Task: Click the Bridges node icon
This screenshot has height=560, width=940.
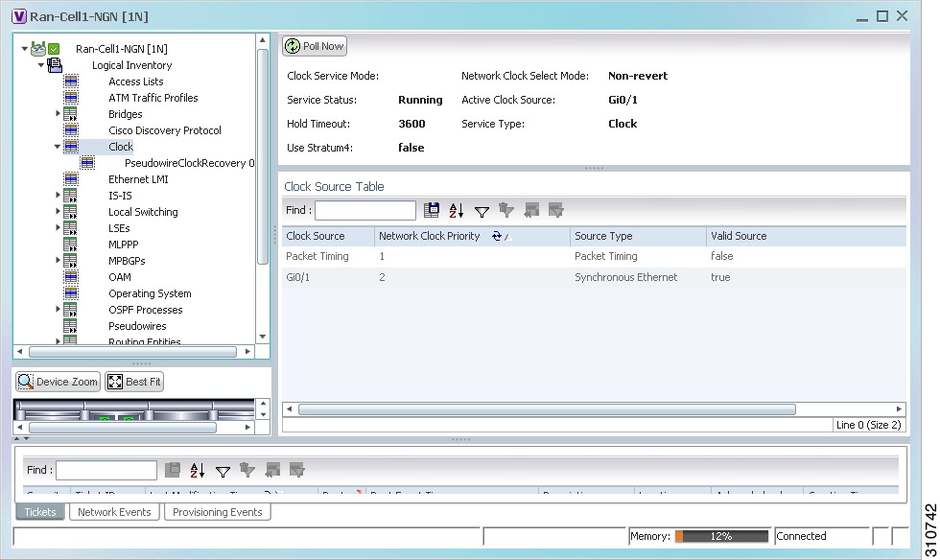Action: tap(71, 113)
